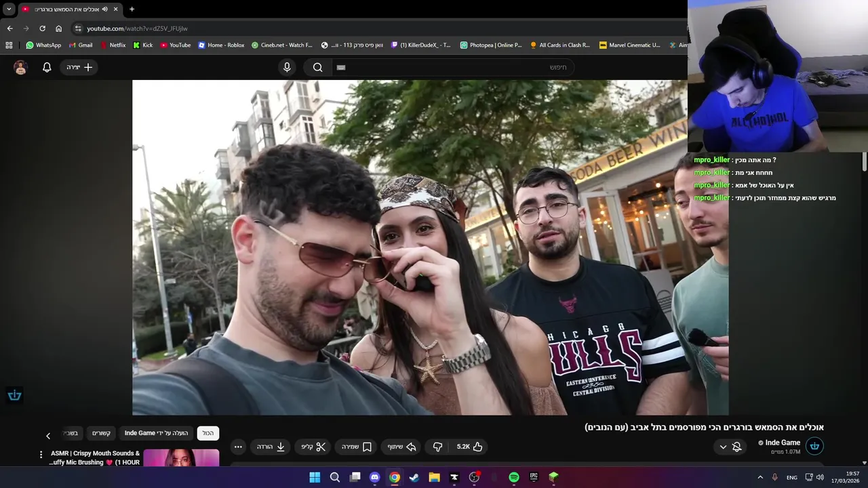Open the Inde Game channel name
This screenshot has width=868, height=488.
(x=783, y=443)
